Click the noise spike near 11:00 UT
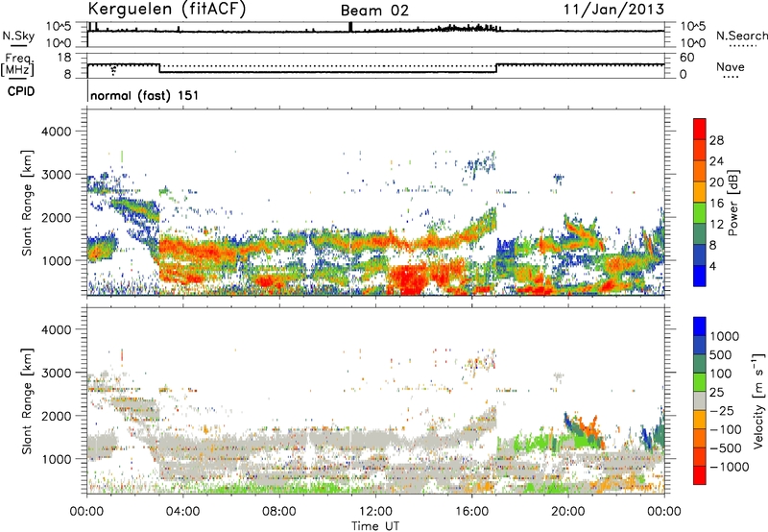Screen dimensions: 768x532 (350, 27)
